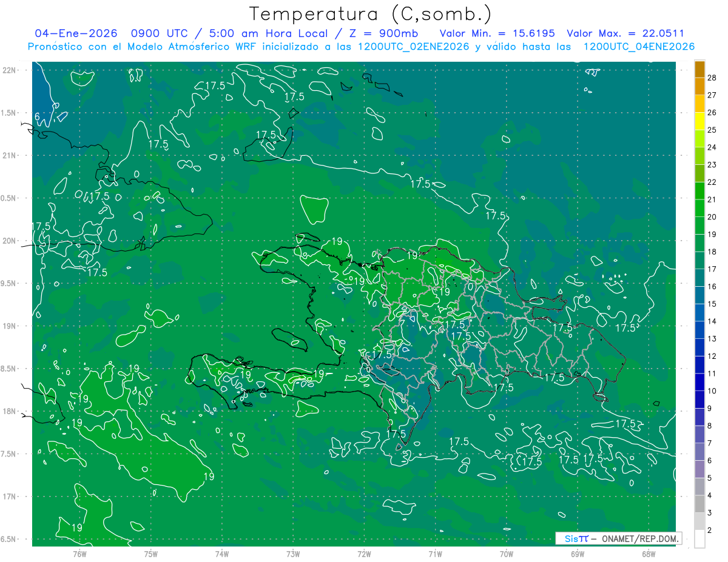Click the "20N" latitude axis label
This screenshot has height=562, width=728.
coord(10,241)
